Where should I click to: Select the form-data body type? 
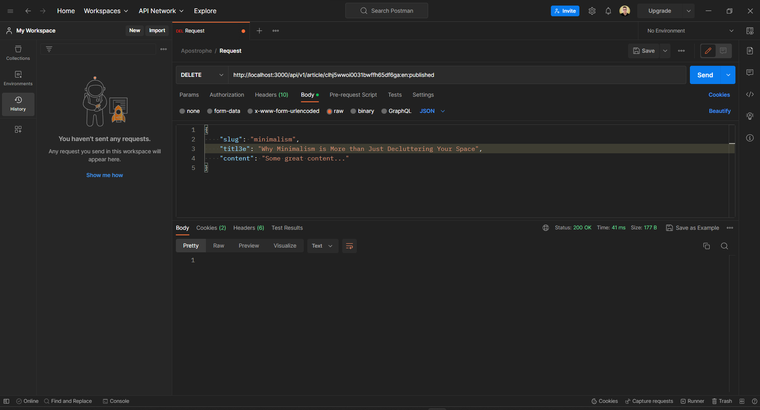click(223, 111)
